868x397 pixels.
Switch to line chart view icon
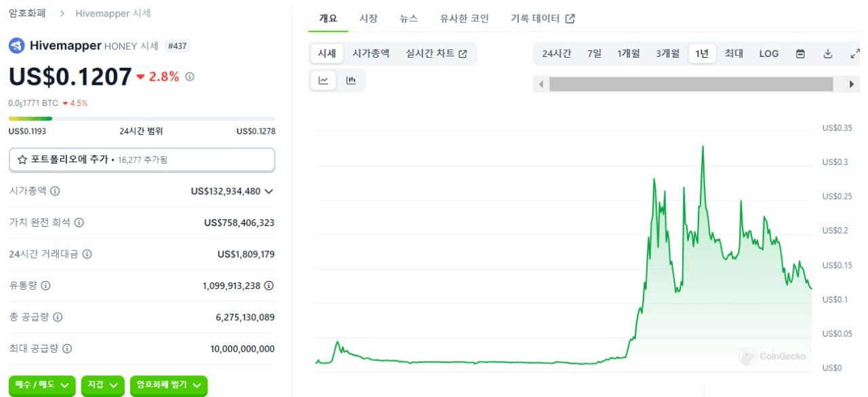click(323, 81)
